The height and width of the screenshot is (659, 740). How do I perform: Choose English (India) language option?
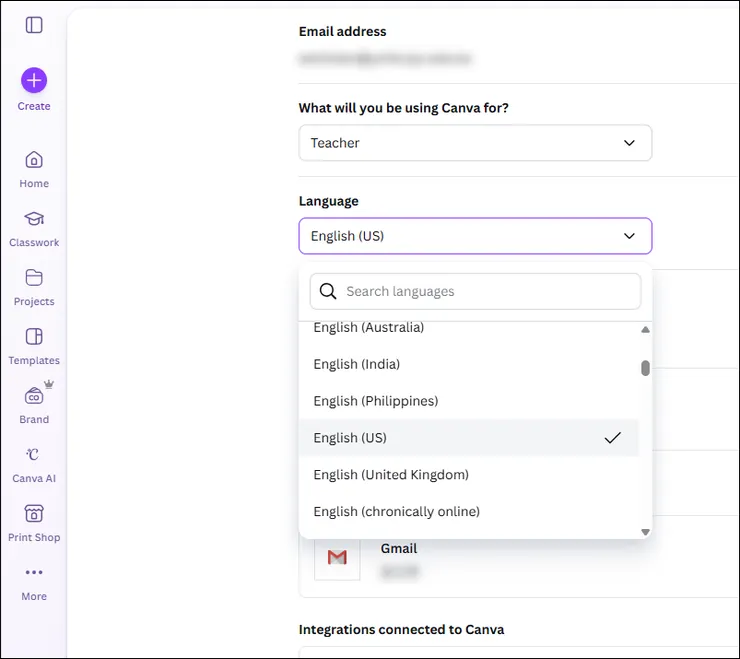coord(357,364)
